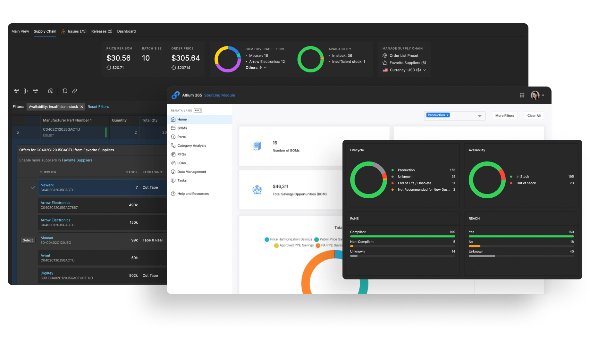Click the BOM Coverage donut chart
This screenshot has width=590, height=364.
tap(228, 59)
